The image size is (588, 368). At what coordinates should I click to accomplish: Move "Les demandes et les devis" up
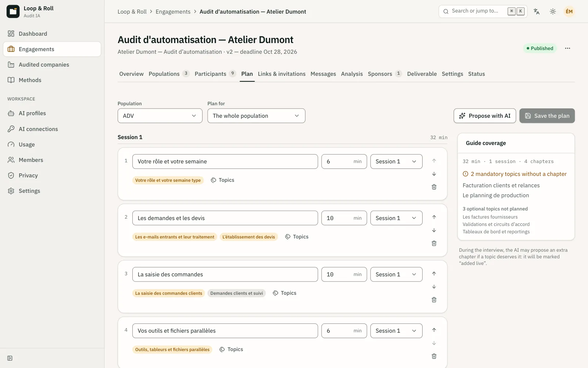tap(434, 217)
